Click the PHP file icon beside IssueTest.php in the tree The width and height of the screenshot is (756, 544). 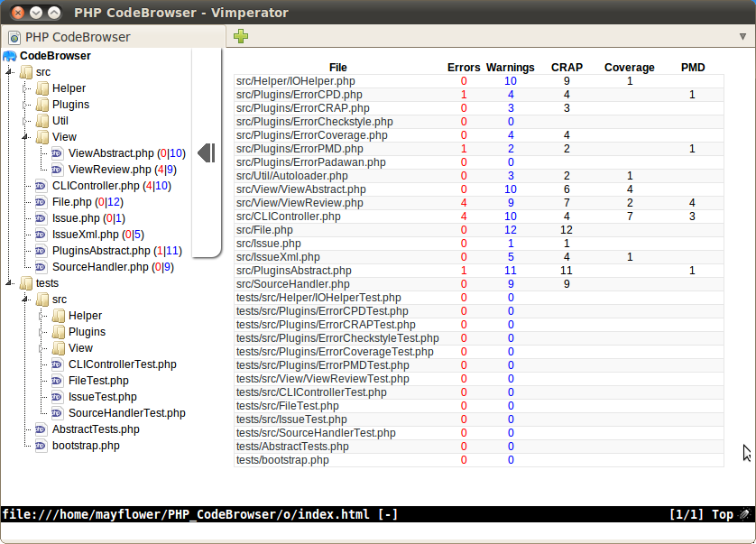tap(57, 397)
